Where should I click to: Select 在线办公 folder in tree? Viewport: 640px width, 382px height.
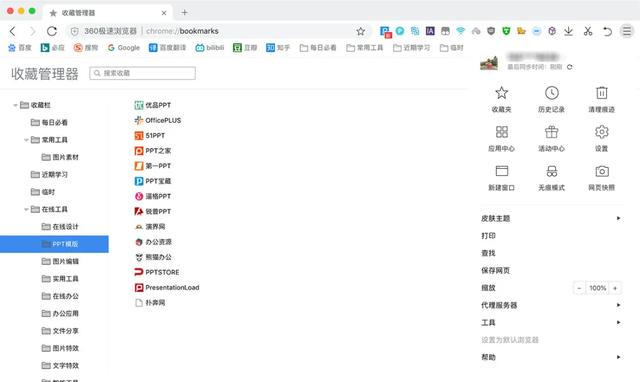coord(60,296)
